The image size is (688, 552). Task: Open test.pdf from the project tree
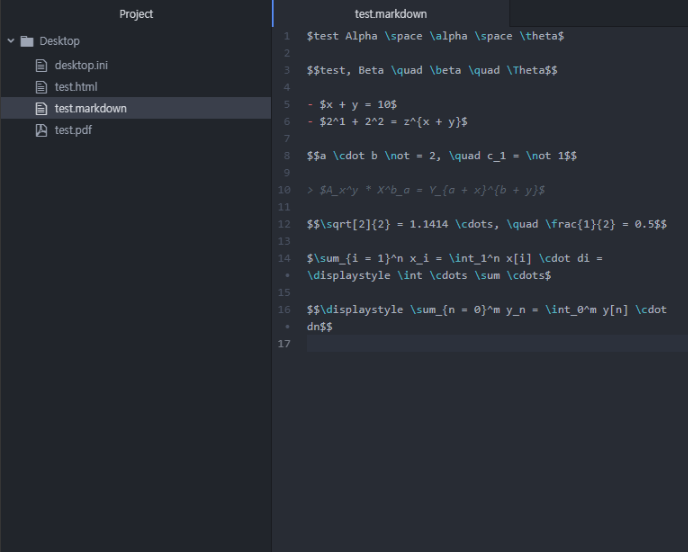click(73, 130)
